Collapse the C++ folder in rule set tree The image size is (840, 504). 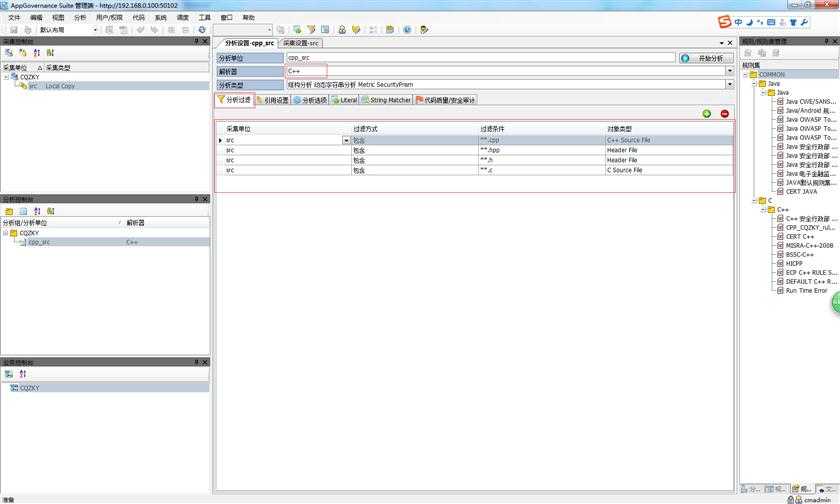763,210
